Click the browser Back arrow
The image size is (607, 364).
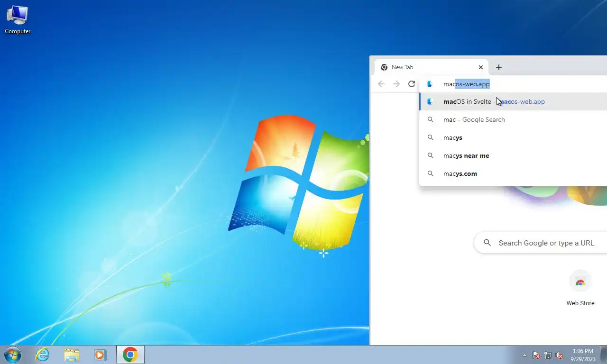coord(381,84)
